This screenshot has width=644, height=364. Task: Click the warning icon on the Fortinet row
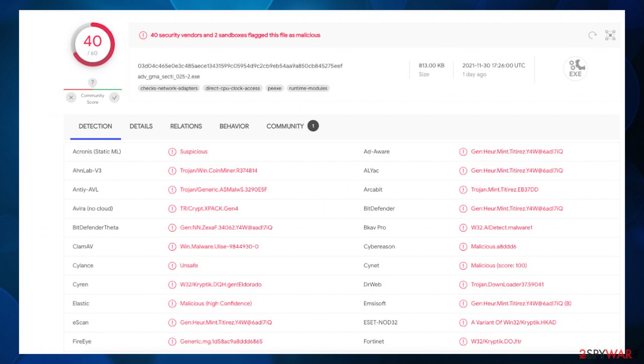pos(463,341)
